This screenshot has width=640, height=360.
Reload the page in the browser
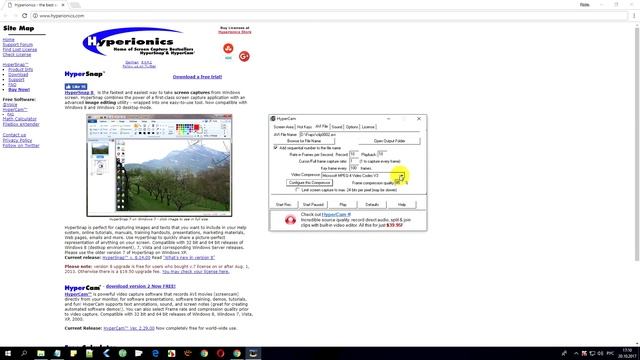[24, 16]
